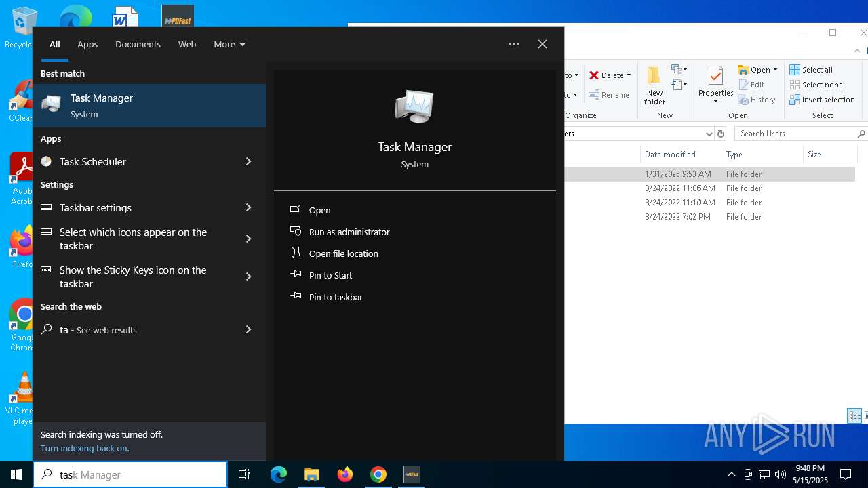Click Invert selection in File Explorer
This screenshot has height=488, width=868.
tap(822, 100)
